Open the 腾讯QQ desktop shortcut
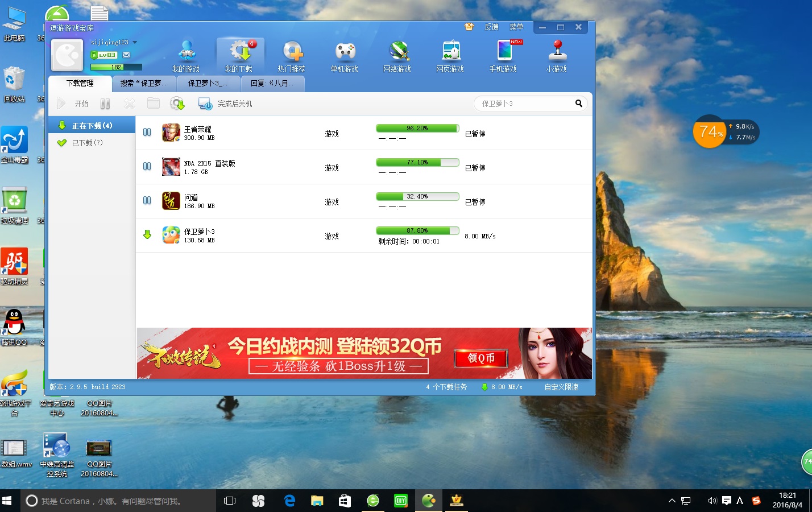This screenshot has height=512, width=812. pyautogui.click(x=14, y=327)
